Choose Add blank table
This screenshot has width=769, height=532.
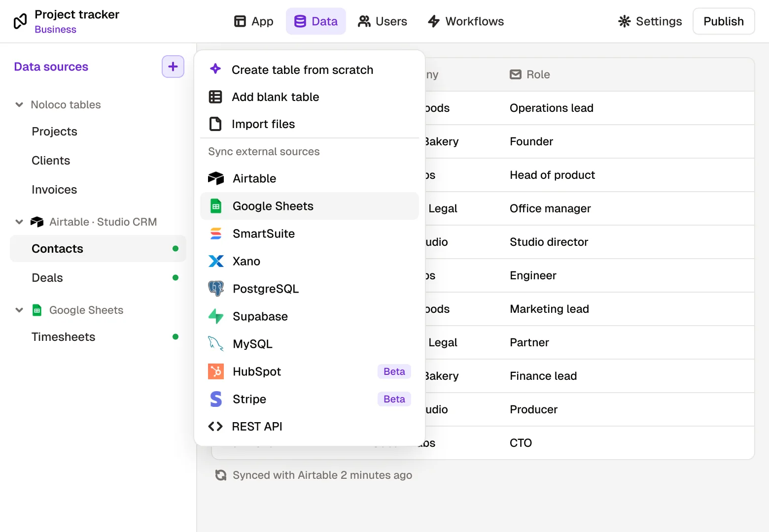310,97
